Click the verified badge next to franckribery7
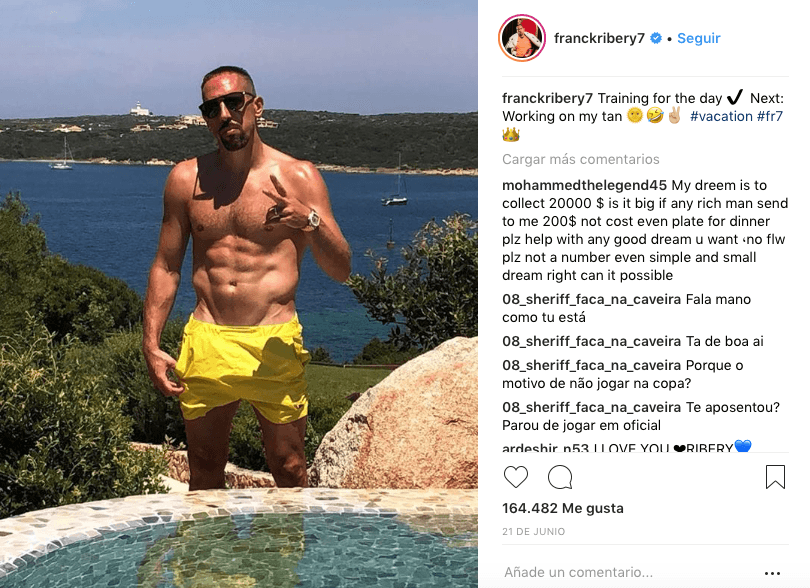 pyautogui.click(x=656, y=38)
